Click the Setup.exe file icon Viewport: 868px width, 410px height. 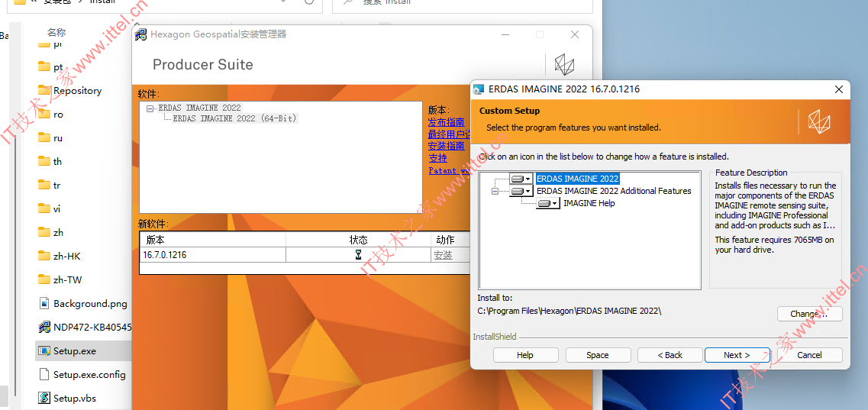[44, 350]
